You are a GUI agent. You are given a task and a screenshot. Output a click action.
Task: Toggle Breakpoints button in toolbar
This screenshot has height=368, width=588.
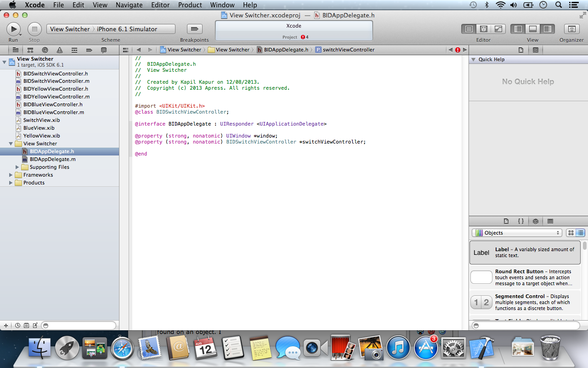tap(194, 29)
